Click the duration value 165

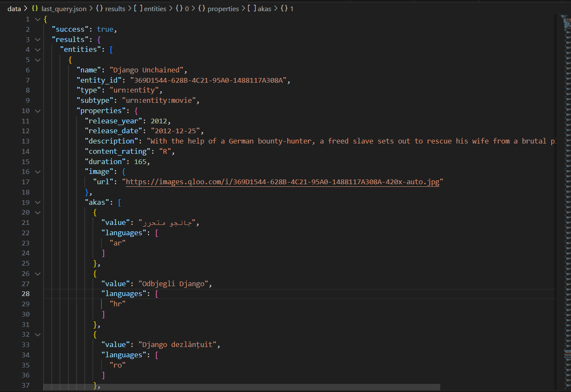point(140,162)
